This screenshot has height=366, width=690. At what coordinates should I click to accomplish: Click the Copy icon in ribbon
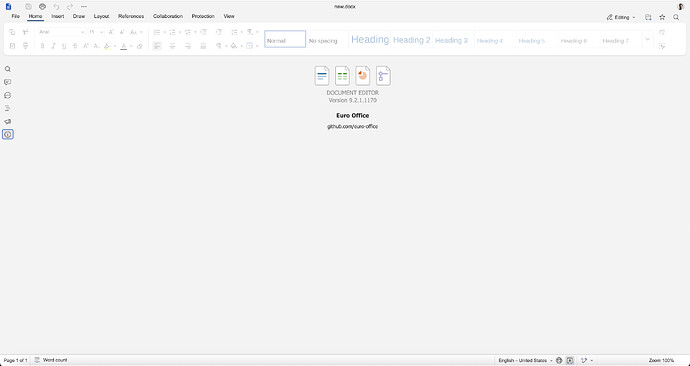(12, 32)
